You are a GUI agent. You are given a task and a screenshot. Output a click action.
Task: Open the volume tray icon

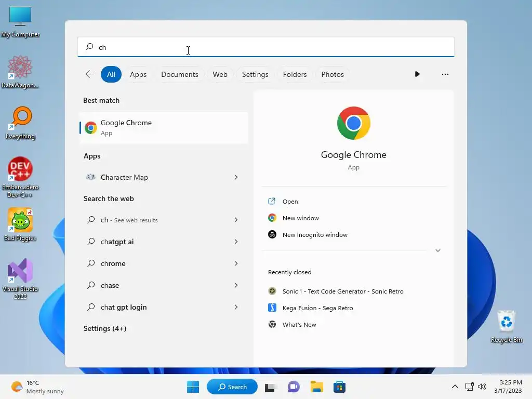point(482,387)
